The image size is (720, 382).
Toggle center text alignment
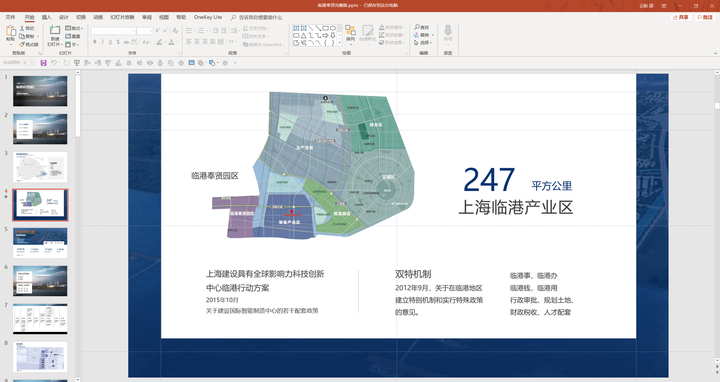tap(197, 42)
